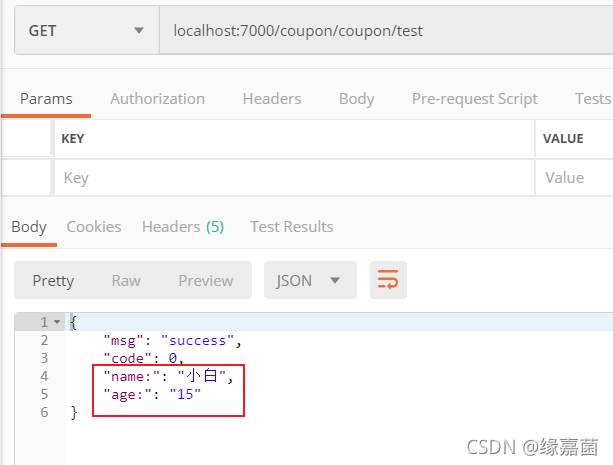Open the response Headers (5) tab
613x465 pixels.
coord(183,227)
